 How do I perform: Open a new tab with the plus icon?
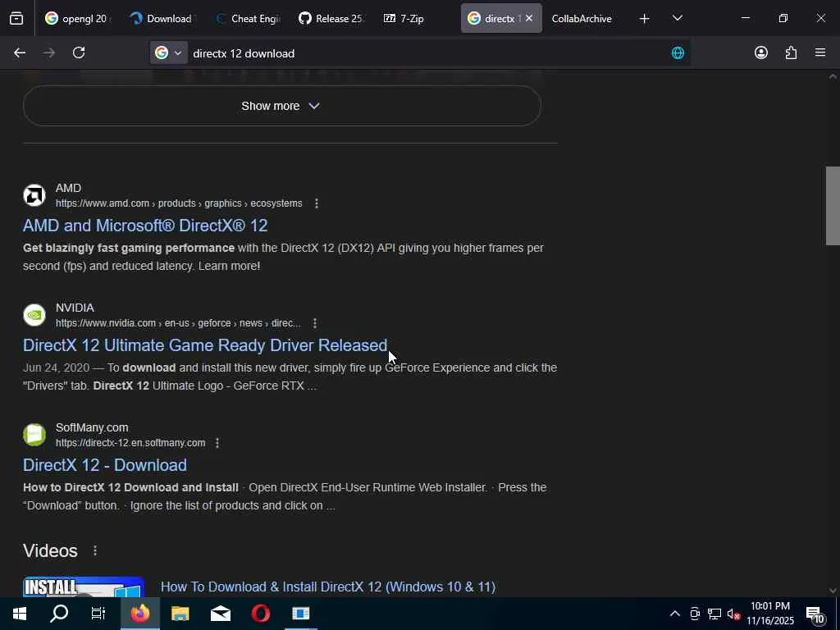(645, 19)
